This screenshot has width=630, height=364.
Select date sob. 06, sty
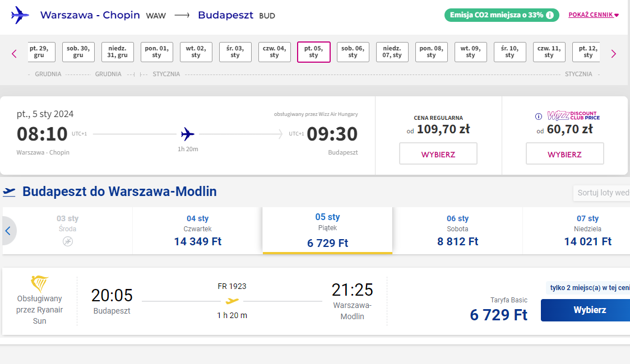(353, 52)
